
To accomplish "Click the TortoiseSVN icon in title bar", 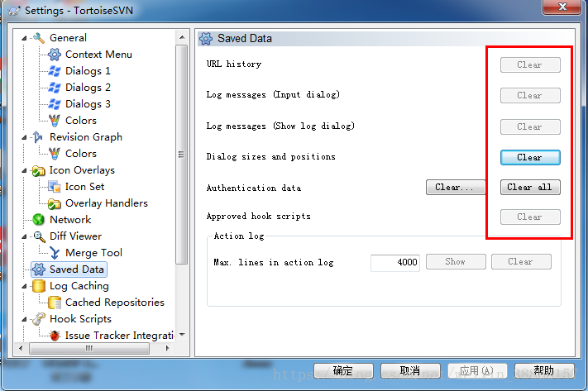I will pyautogui.click(x=14, y=10).
